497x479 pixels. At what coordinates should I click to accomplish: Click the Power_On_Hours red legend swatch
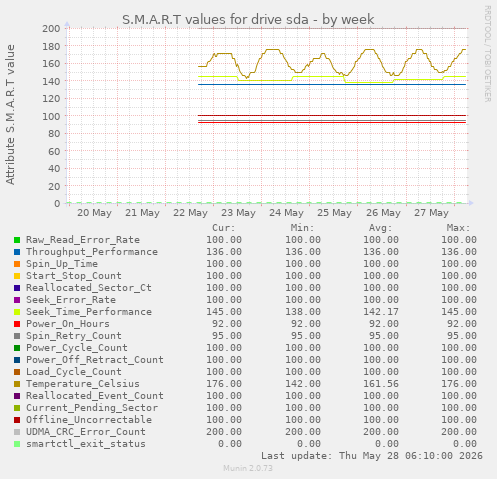pyautogui.click(x=17, y=324)
